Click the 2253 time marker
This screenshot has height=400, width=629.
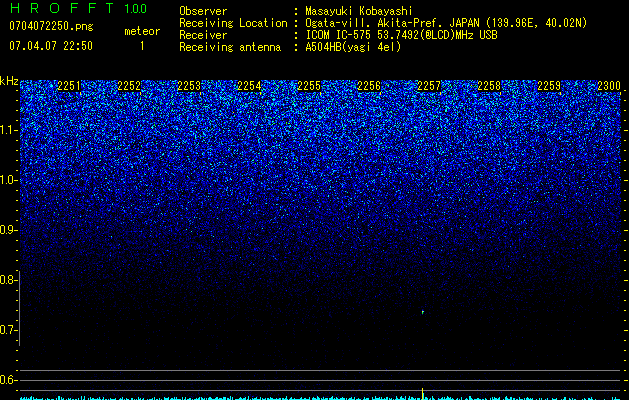(x=189, y=86)
